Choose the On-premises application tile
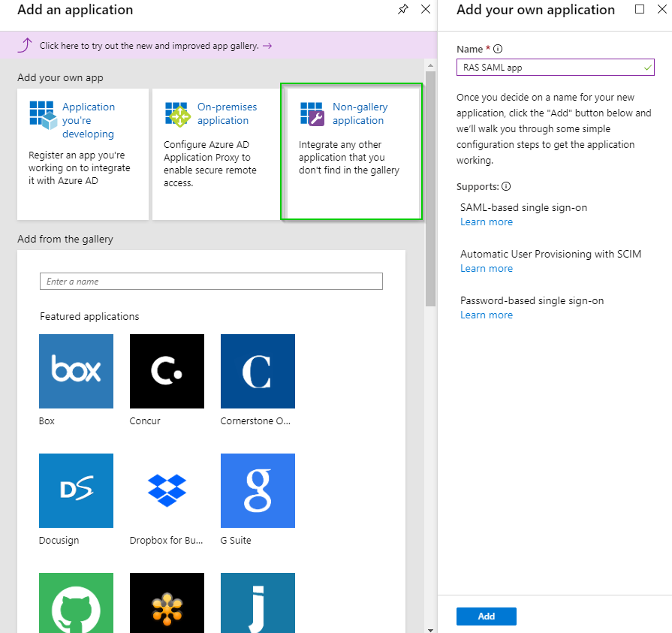 (216, 153)
